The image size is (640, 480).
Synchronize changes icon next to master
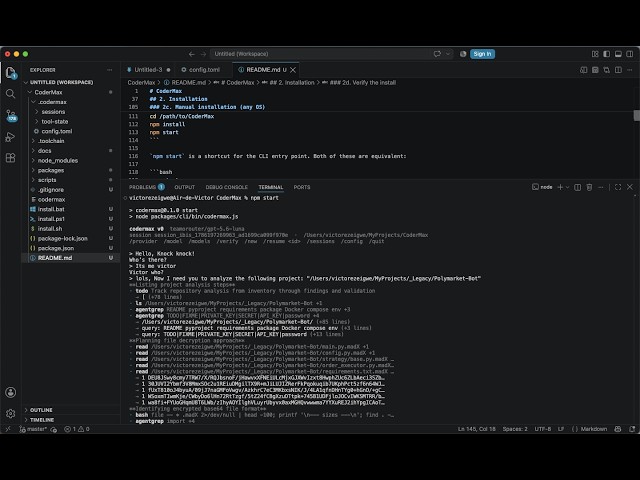[x=53, y=429]
